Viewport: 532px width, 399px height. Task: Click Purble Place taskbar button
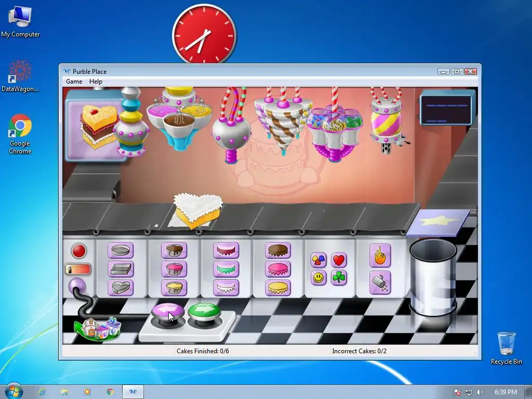pyautogui.click(x=133, y=392)
